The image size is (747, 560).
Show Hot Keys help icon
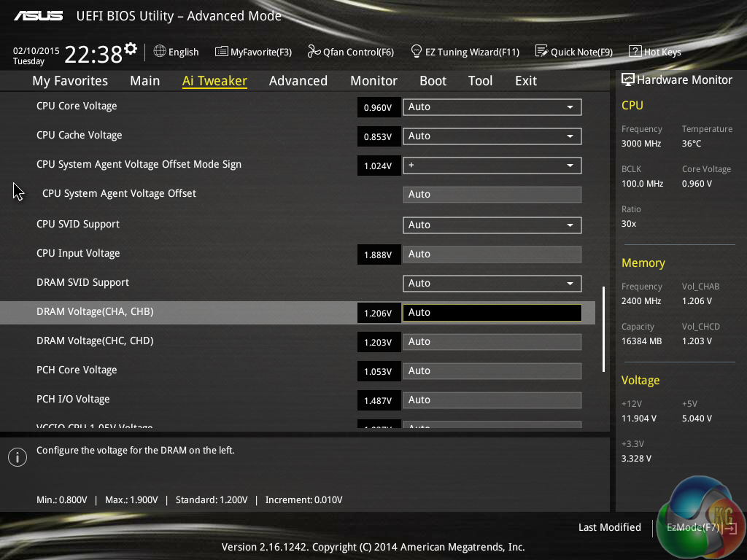point(635,52)
